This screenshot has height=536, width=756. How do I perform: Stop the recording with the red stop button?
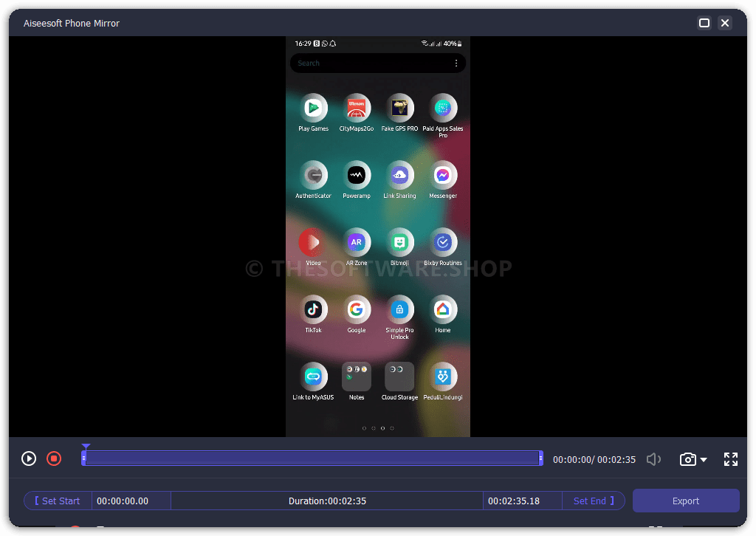(54, 458)
